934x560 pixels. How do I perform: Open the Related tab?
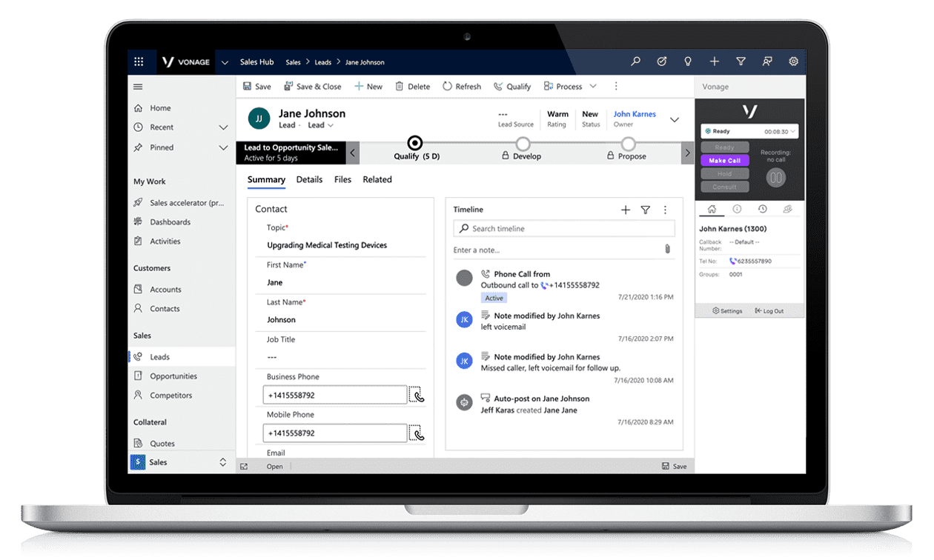tap(377, 180)
